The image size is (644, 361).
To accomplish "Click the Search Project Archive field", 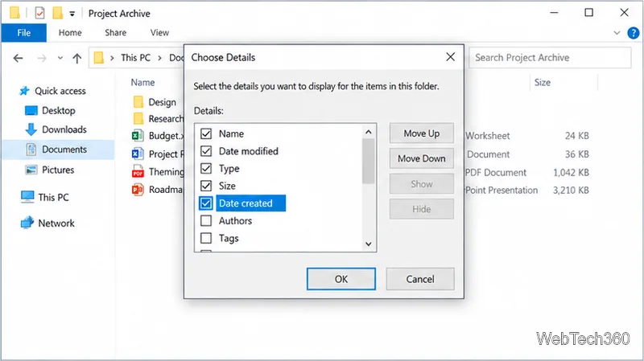I will [550, 58].
